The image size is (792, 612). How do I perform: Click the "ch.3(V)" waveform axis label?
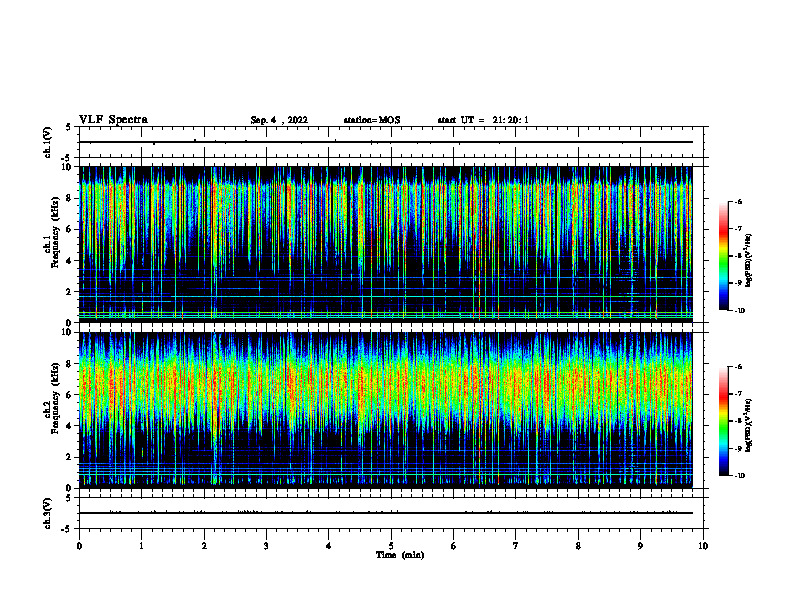click(x=47, y=513)
